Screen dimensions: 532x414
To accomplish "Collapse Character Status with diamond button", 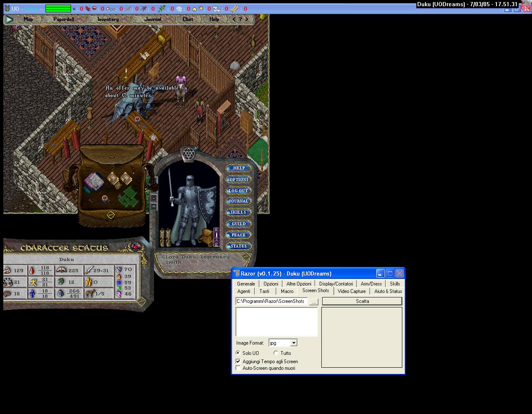I will tap(141, 301).
